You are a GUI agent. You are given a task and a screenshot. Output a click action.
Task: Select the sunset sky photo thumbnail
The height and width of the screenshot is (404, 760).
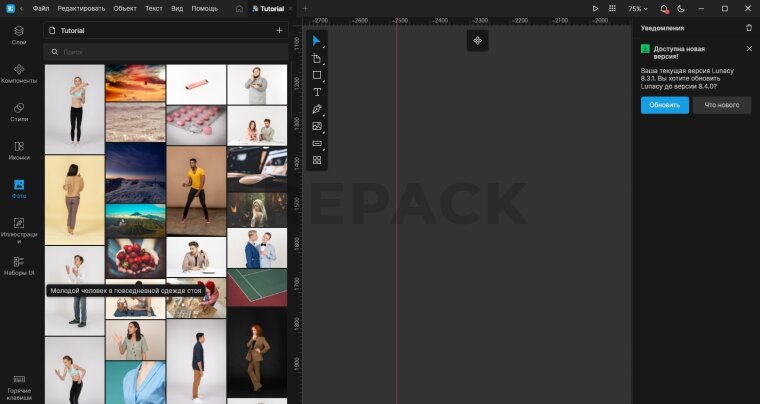(135, 83)
